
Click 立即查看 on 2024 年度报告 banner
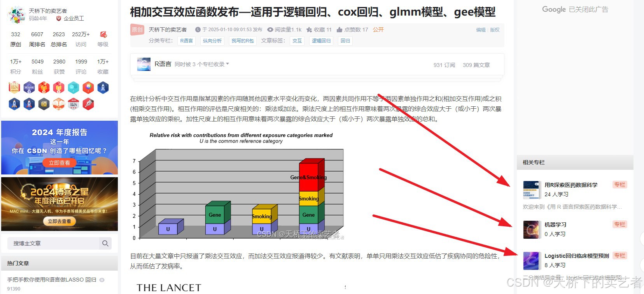(59, 163)
